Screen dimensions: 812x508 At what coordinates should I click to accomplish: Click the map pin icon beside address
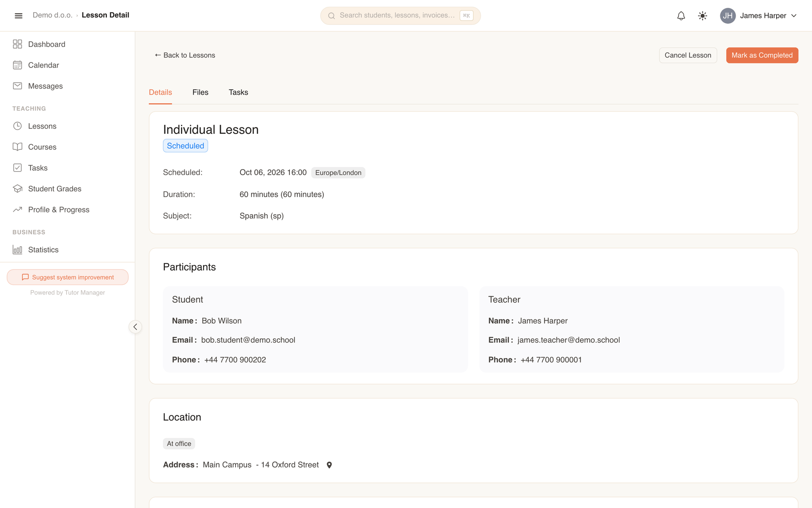[x=329, y=465]
